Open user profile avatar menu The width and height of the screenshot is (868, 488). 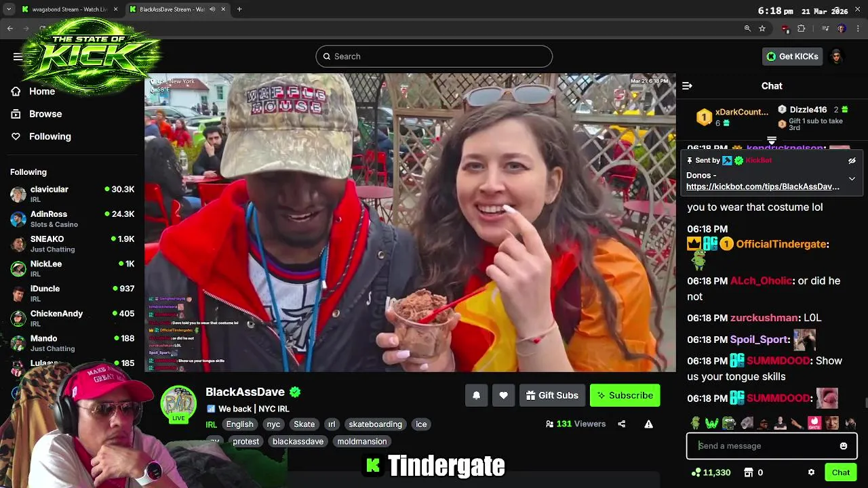[x=837, y=56]
